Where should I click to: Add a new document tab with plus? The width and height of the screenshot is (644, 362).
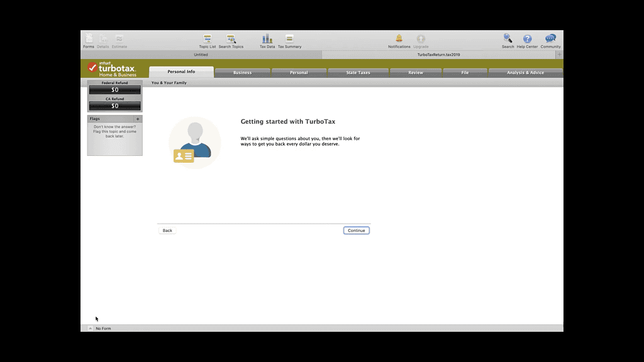coord(559,55)
